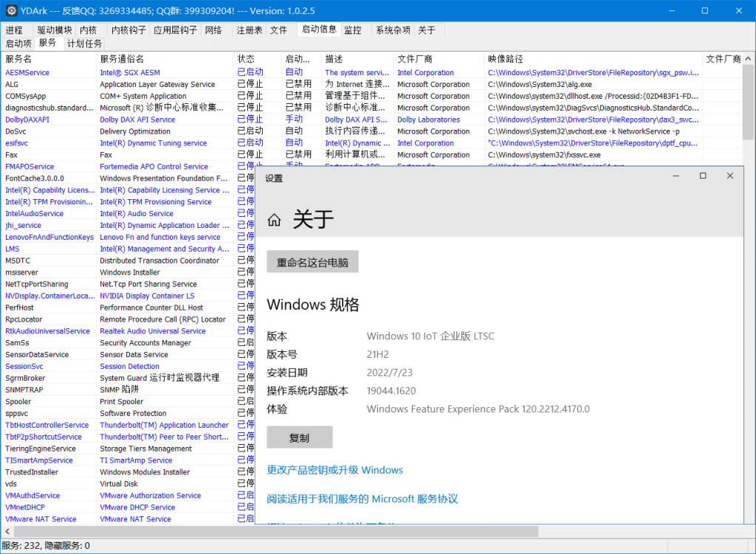The height and width of the screenshot is (554, 756).
Task: Click the home icon in Settings window
Action: [274, 218]
